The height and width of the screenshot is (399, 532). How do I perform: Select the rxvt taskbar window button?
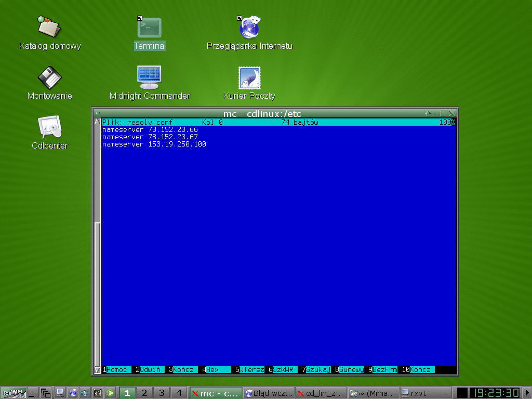click(426, 393)
